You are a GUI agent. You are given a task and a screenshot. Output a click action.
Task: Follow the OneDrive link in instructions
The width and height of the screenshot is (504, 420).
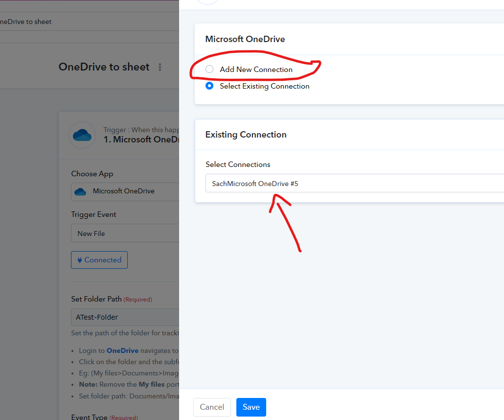pos(122,350)
